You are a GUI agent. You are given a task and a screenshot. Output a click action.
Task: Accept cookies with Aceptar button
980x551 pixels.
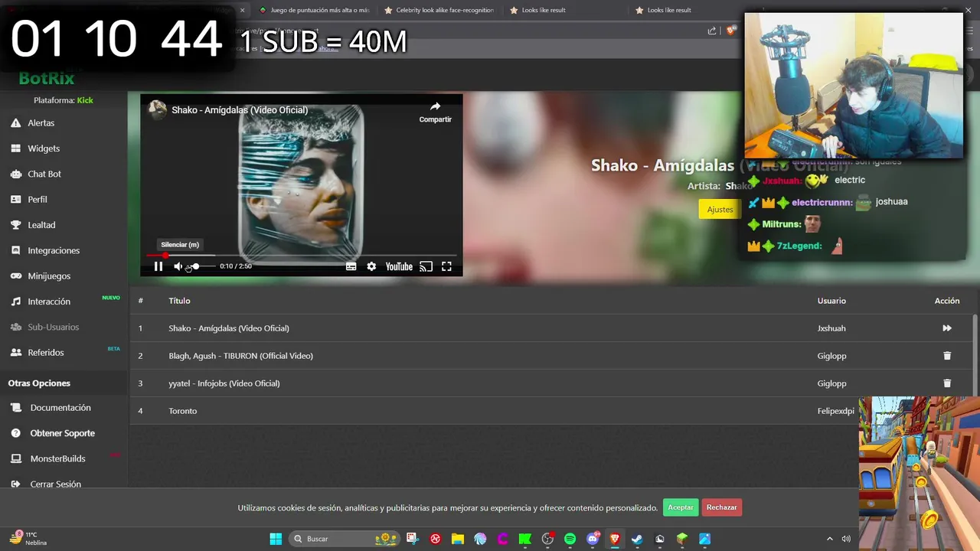click(681, 507)
